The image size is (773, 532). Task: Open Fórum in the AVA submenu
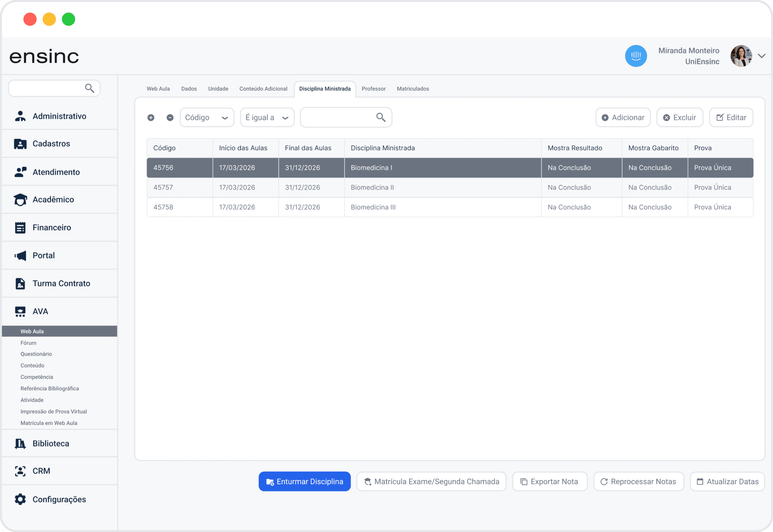(x=28, y=343)
